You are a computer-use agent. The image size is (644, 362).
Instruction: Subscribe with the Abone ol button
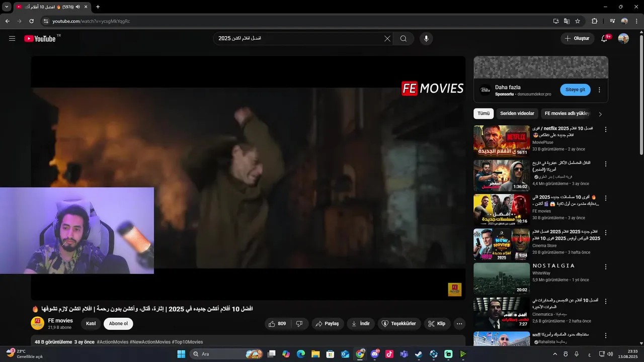pos(118,324)
